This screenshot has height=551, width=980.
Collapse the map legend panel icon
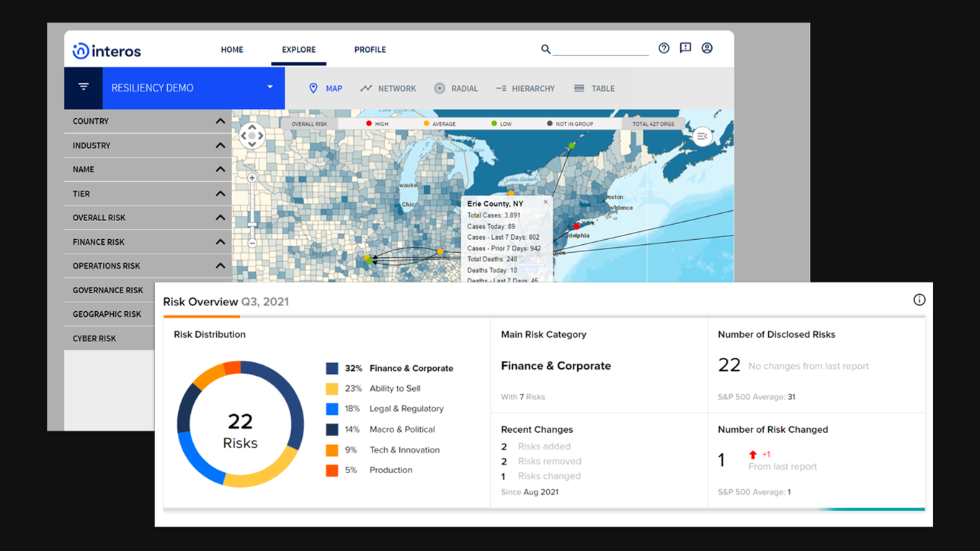[x=703, y=136]
